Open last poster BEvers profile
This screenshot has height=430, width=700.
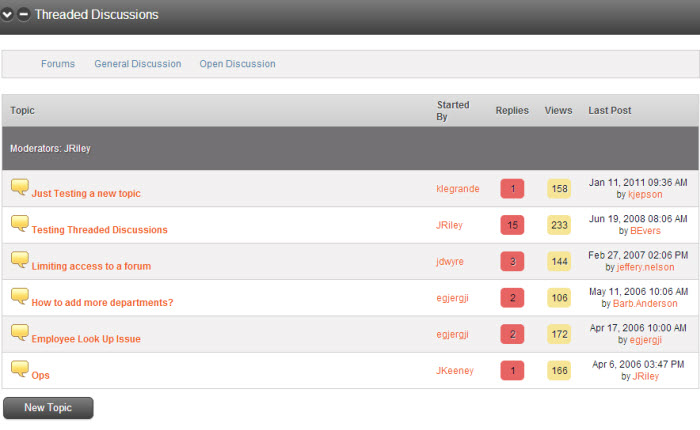click(645, 231)
